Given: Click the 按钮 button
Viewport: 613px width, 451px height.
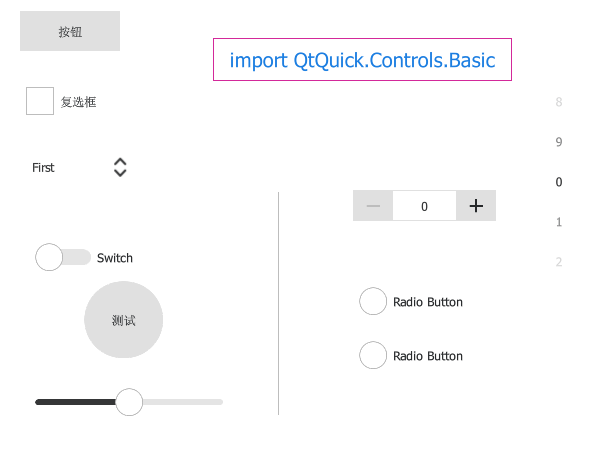Looking at the screenshot, I should tap(70, 31).
